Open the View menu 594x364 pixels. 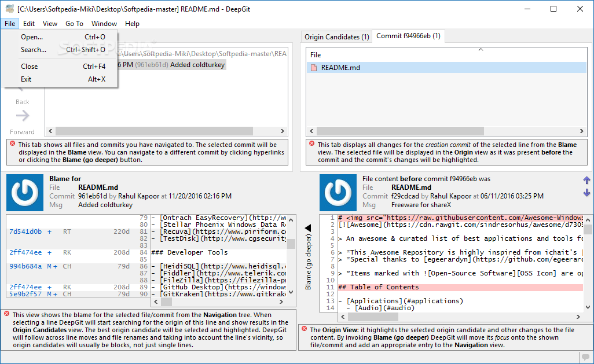pos(50,24)
